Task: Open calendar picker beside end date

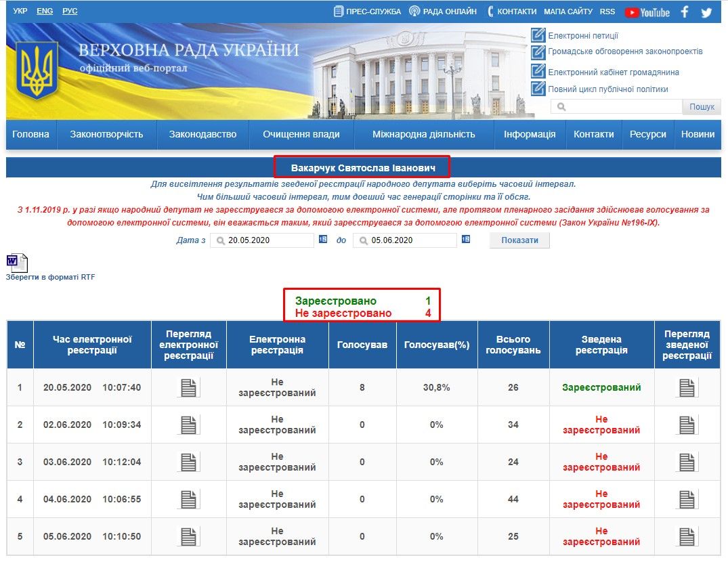Action: click(x=466, y=240)
